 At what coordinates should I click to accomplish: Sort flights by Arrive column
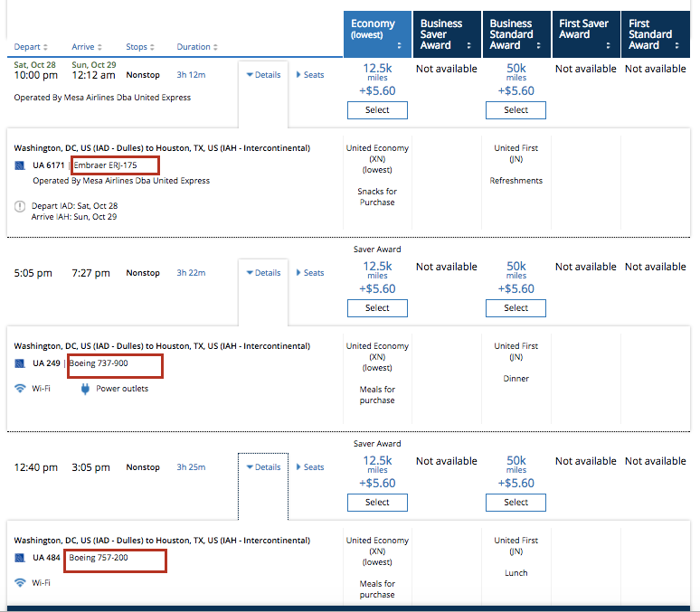click(87, 47)
